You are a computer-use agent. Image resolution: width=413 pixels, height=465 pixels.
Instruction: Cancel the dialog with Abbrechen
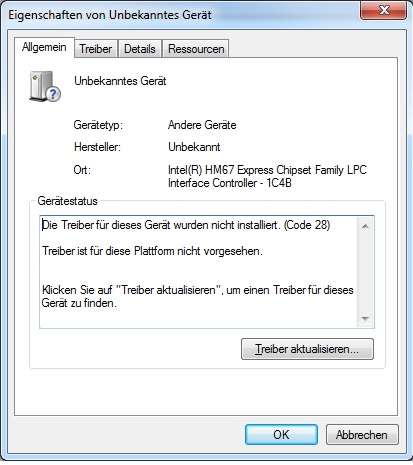[x=362, y=435]
